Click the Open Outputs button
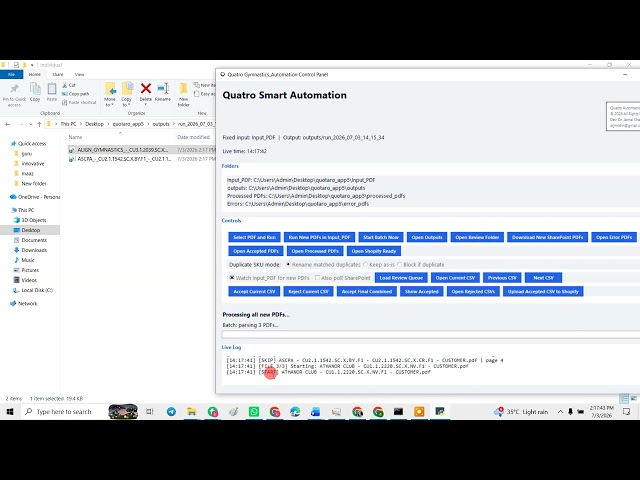This screenshot has width=640, height=480. pyautogui.click(x=427, y=237)
